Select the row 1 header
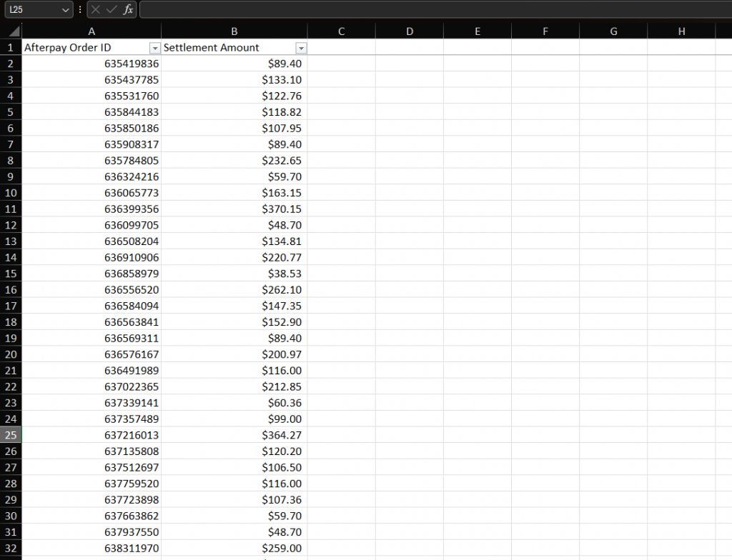This screenshot has height=560, width=732. (11, 48)
